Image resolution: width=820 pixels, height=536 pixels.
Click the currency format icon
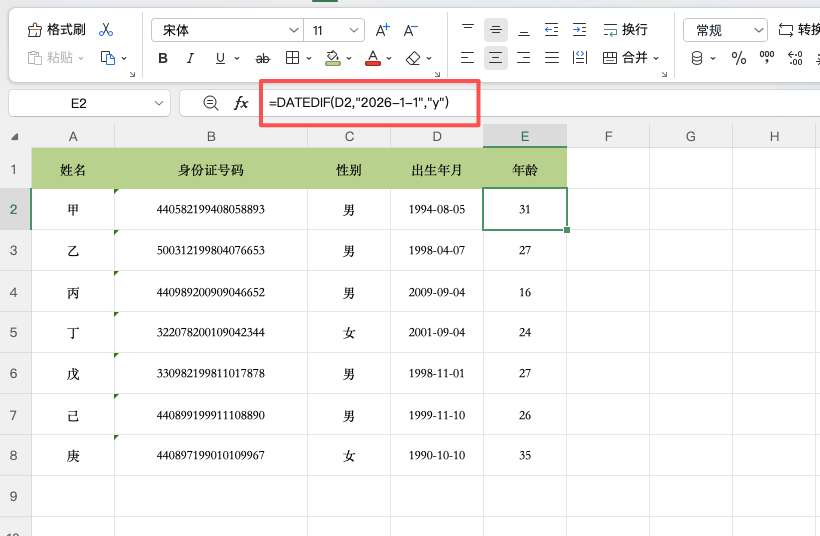coord(697,58)
